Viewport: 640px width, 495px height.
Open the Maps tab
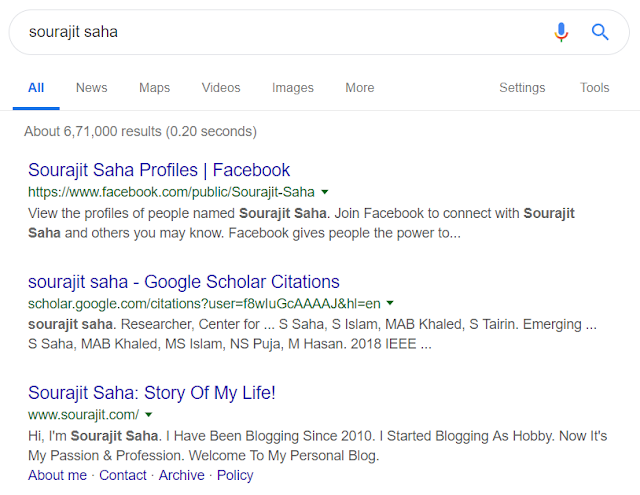point(154,88)
